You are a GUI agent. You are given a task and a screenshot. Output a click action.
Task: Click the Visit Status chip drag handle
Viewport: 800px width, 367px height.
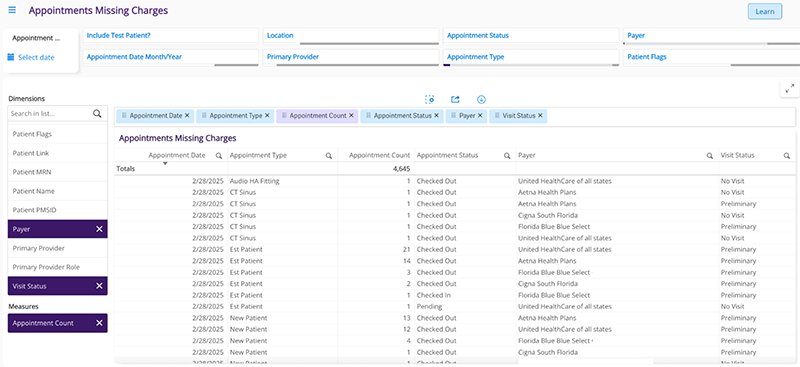coord(497,116)
